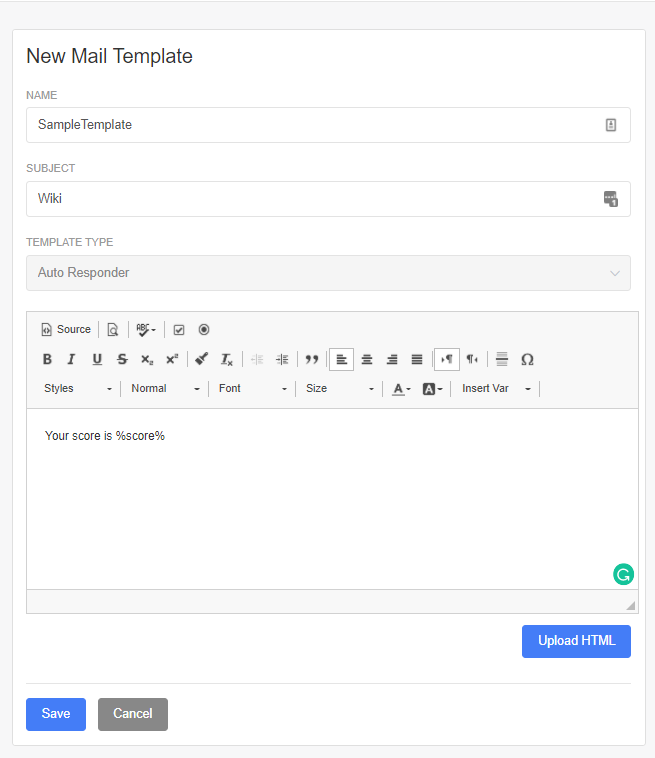655x758 pixels.
Task: Toggle bold formatting in the editor
Action: click(x=47, y=359)
